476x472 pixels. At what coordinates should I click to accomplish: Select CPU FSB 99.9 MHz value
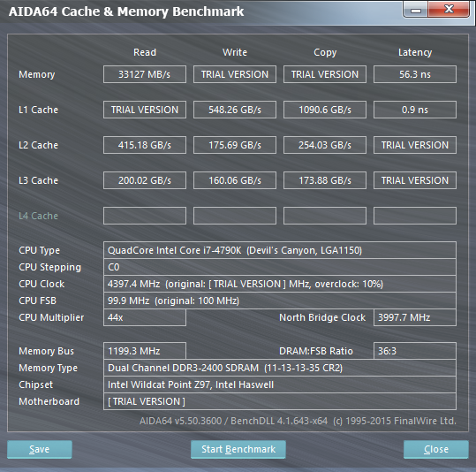click(280, 301)
